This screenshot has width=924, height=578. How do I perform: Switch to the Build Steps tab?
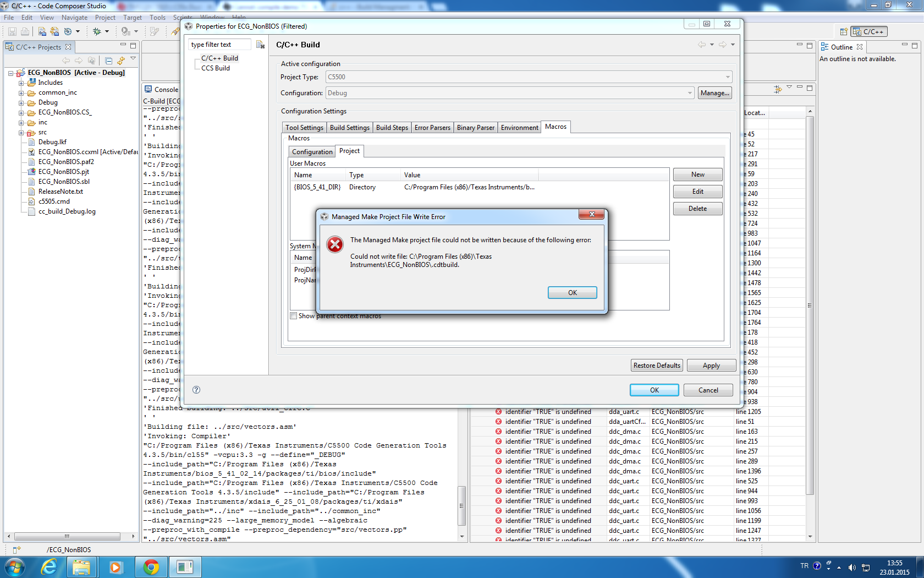pyautogui.click(x=392, y=128)
